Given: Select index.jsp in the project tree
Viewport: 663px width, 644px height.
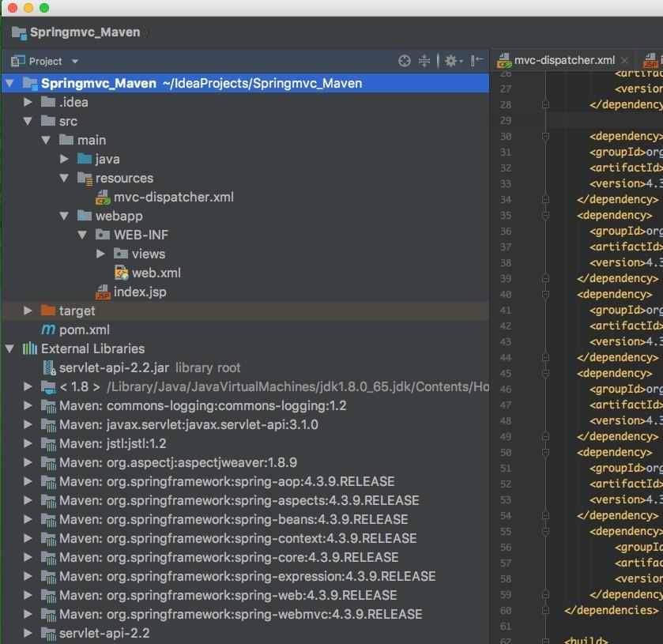Looking at the screenshot, I should pyautogui.click(x=140, y=292).
